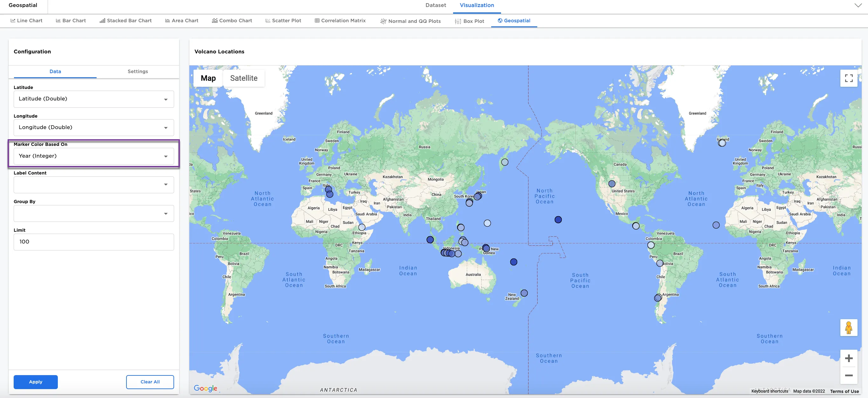The image size is (868, 398).
Task: Switch to the Settings tab
Action: pos(138,72)
